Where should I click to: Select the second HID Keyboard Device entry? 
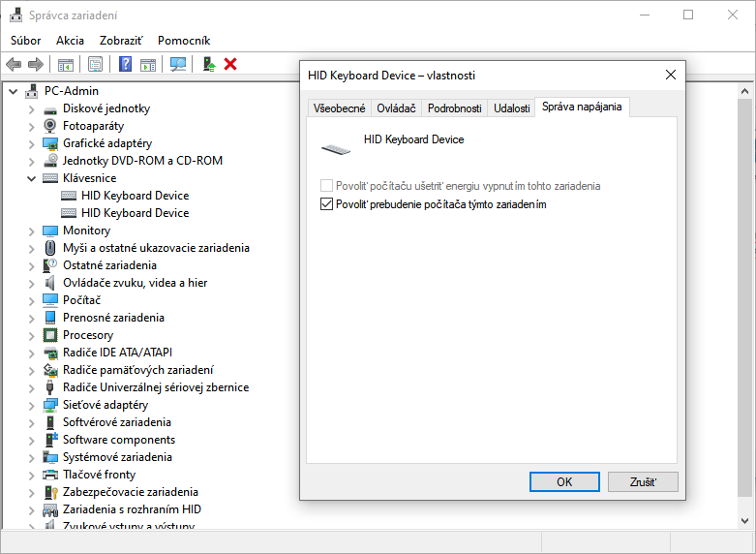tap(135, 213)
